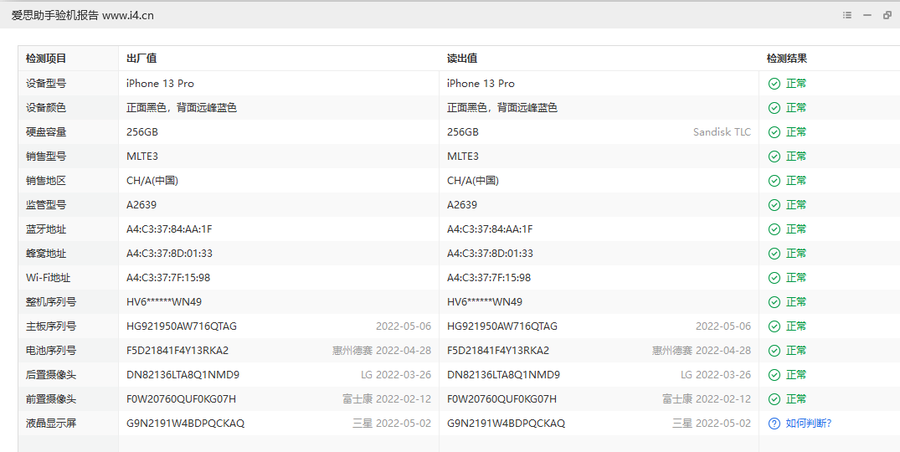Select the 整机序列号 row label
The height and width of the screenshot is (452, 900).
pos(51,302)
